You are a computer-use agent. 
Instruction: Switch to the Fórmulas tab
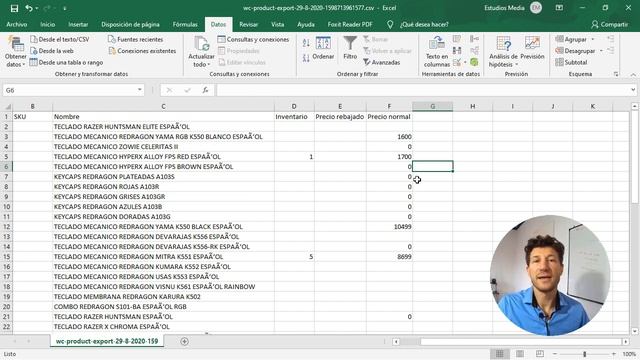(185, 24)
